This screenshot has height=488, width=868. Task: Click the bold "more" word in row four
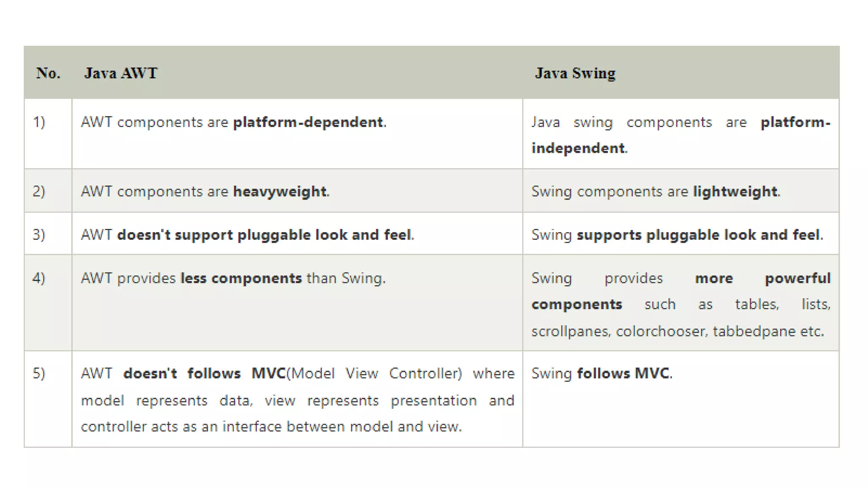[714, 278]
